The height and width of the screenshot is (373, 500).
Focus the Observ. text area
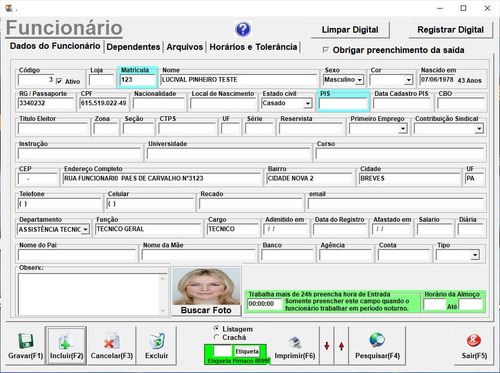click(89, 294)
